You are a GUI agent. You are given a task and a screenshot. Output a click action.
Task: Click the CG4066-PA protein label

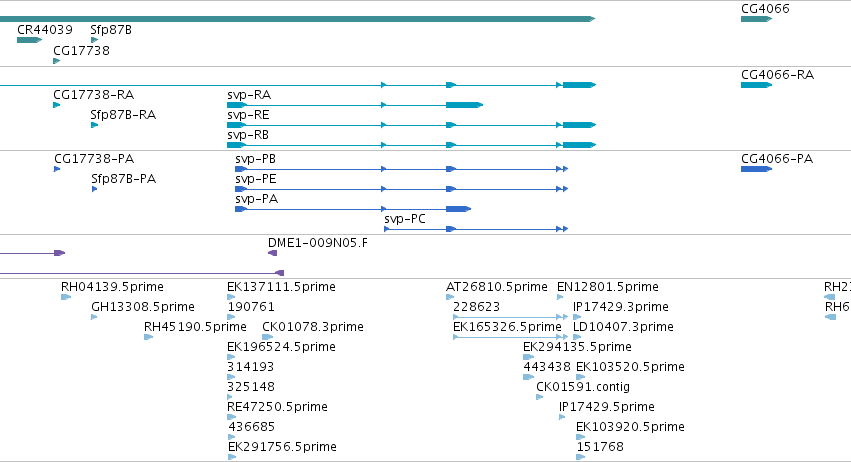coord(777,159)
